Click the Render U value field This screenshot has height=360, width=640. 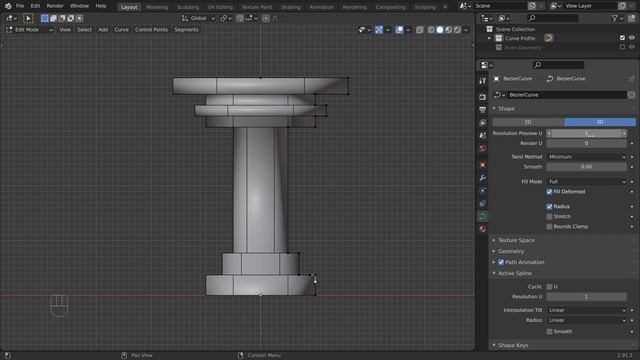(587, 143)
